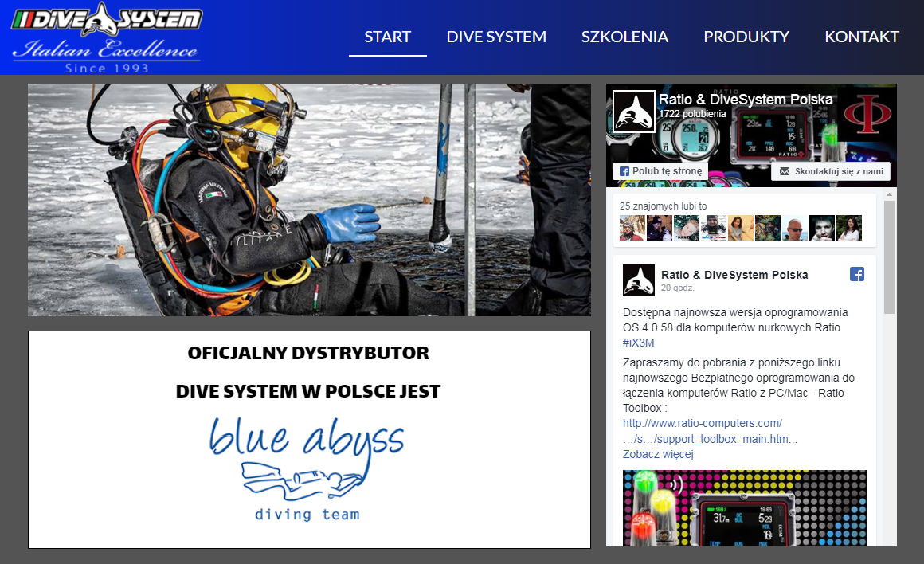Navigate to PRODUKTY
Screen dimensions: 924x564
746,37
